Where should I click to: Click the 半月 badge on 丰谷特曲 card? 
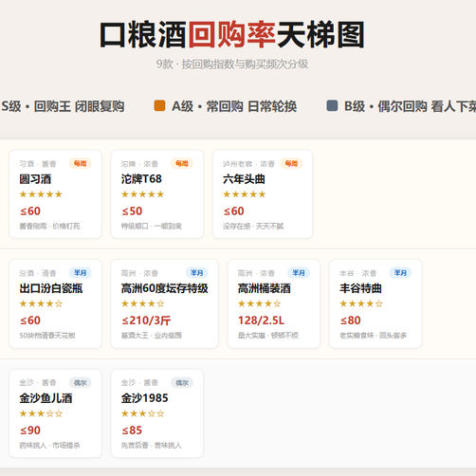400,273
